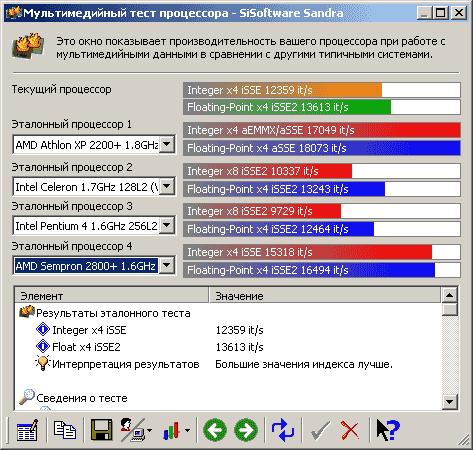Viewport: 473px width, 450px height.
Task: Click the title bar application icon
Action: pos(14,13)
